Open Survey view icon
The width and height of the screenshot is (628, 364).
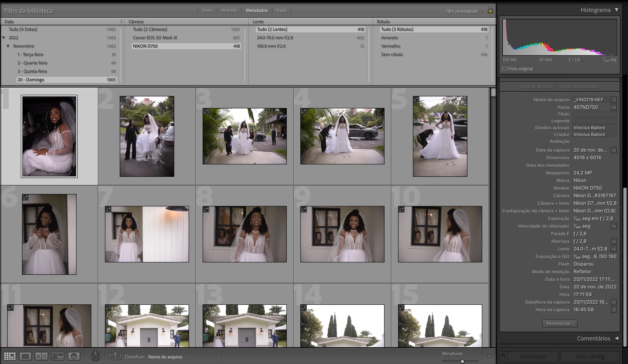point(57,356)
